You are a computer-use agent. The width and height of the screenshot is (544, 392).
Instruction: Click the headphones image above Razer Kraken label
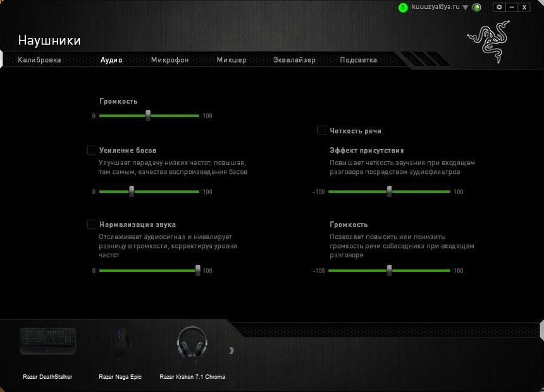pos(192,341)
